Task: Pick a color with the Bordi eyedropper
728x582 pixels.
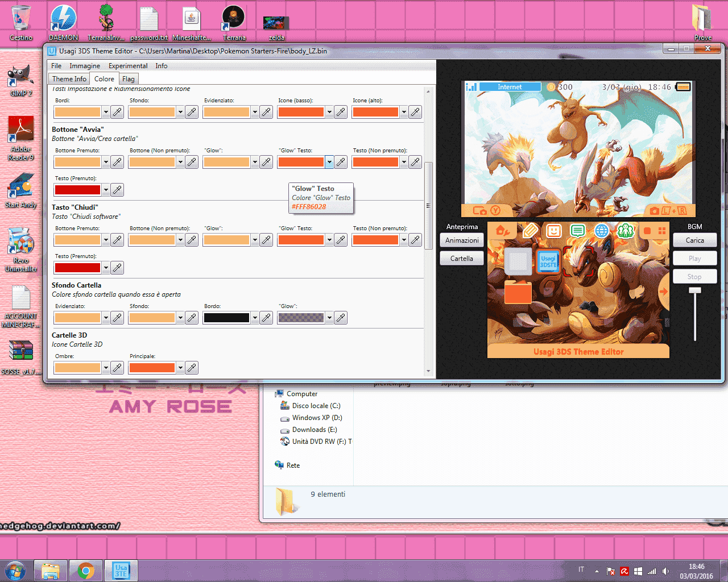Action: (x=117, y=112)
